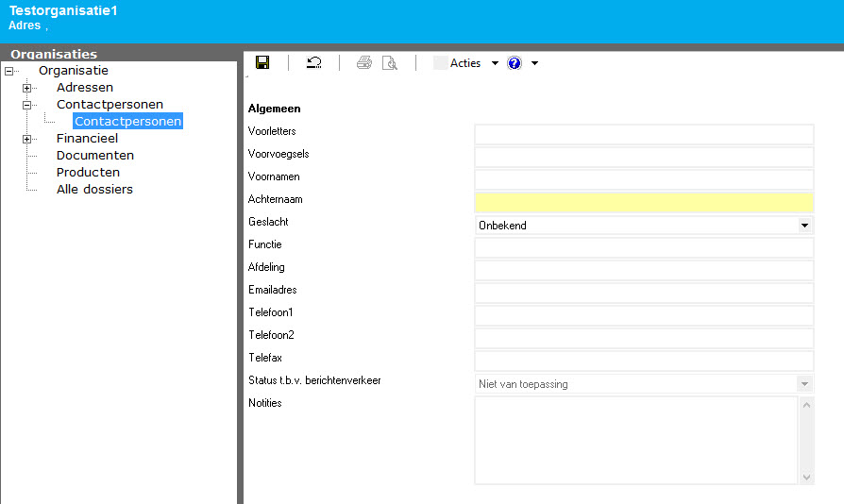The height and width of the screenshot is (504, 844).
Task: Click into the Notities text area
Action: (635, 440)
